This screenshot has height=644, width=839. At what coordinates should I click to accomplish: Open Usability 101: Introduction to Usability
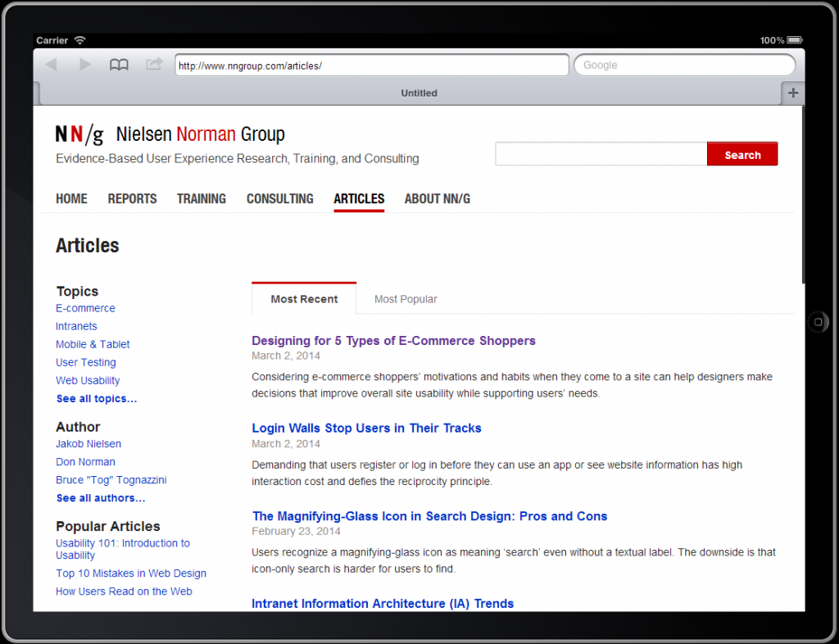123,549
